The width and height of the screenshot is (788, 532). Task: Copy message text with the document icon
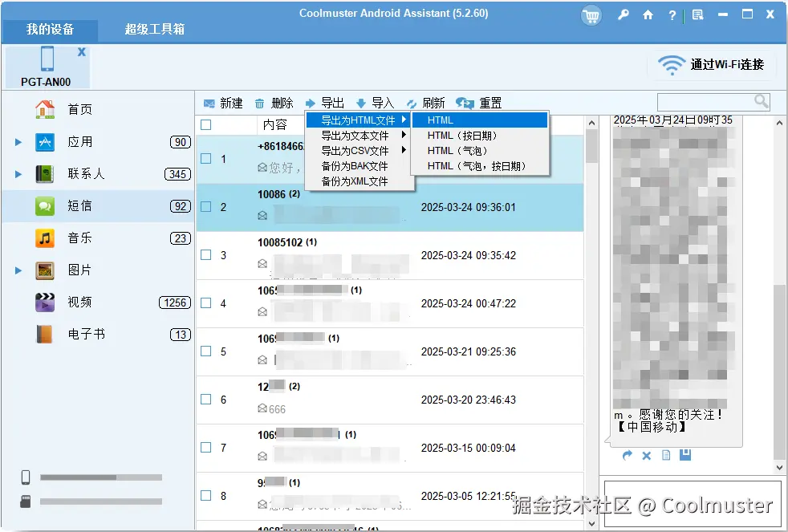click(x=665, y=455)
